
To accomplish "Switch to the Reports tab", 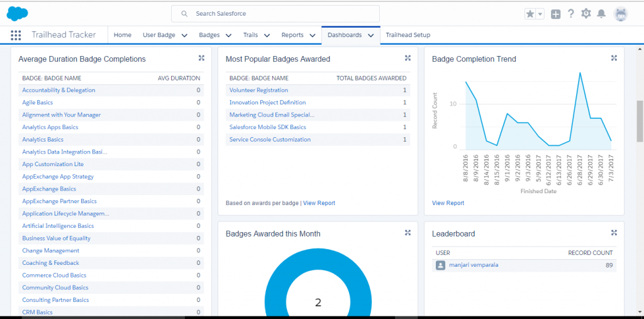I will click(292, 35).
